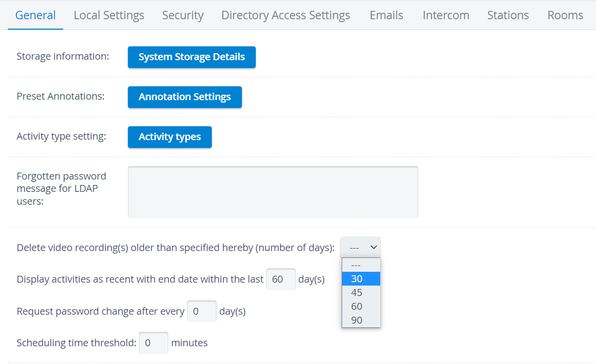
Task: Click the scheduling time threshold minutes field
Action: point(153,343)
